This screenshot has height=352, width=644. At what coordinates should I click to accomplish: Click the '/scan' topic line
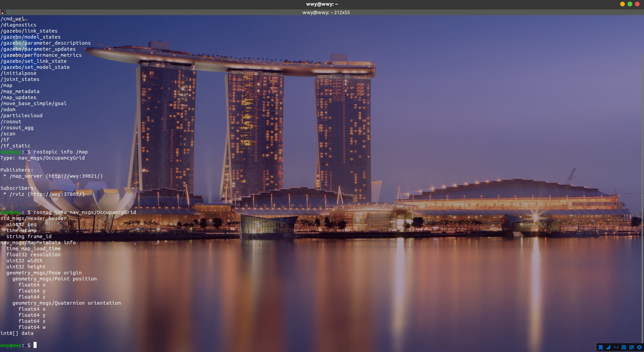(8, 134)
